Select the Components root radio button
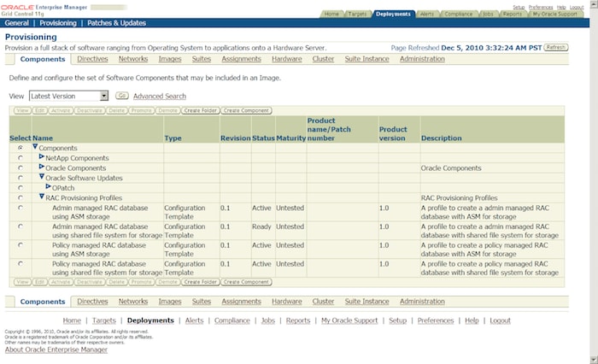The width and height of the screenshot is (598, 364). 21,148
